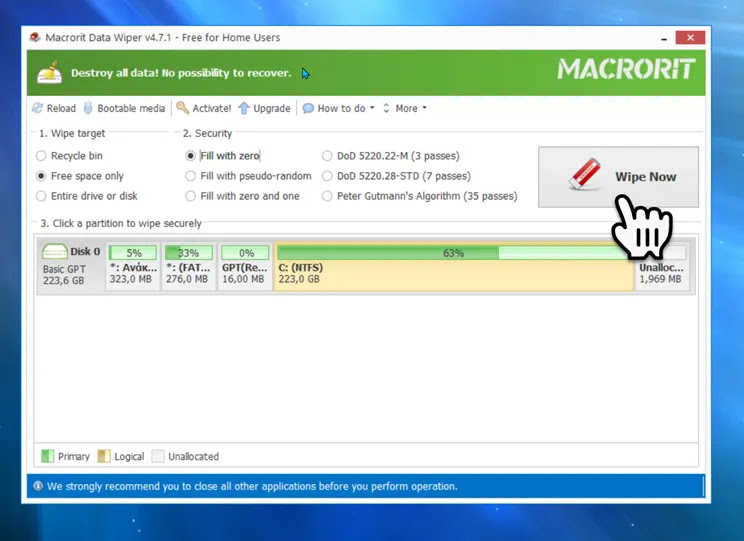The width and height of the screenshot is (744, 541).
Task: Click the 0% usage bar of GPT partition
Action: click(x=245, y=252)
